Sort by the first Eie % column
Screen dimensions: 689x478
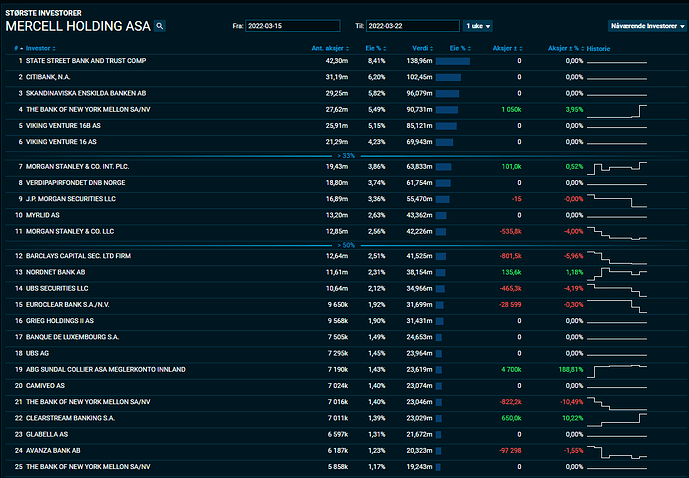376,48
